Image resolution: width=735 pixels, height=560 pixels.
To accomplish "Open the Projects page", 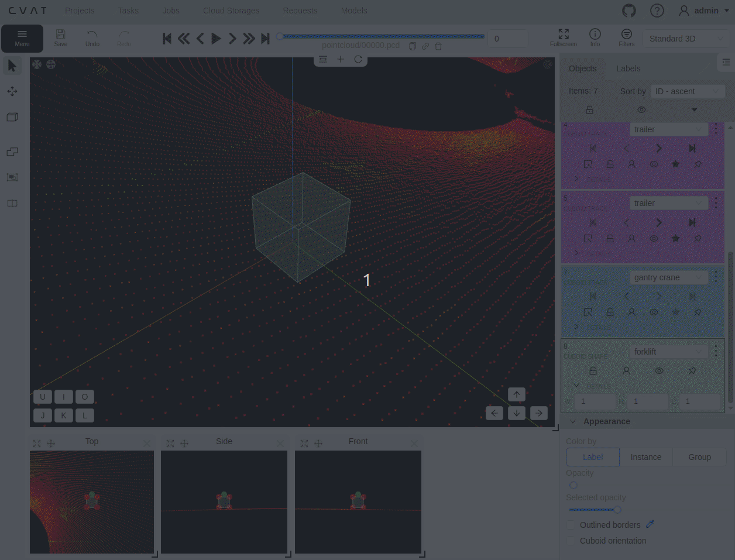I will (x=80, y=11).
